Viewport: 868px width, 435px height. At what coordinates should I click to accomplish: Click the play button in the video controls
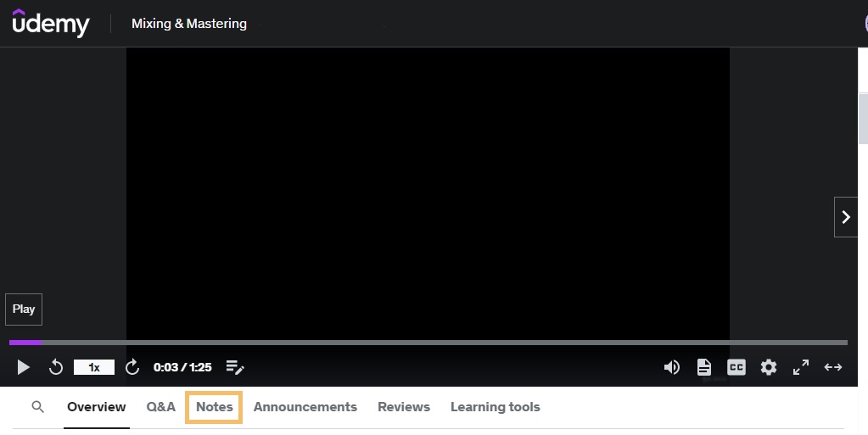24,367
